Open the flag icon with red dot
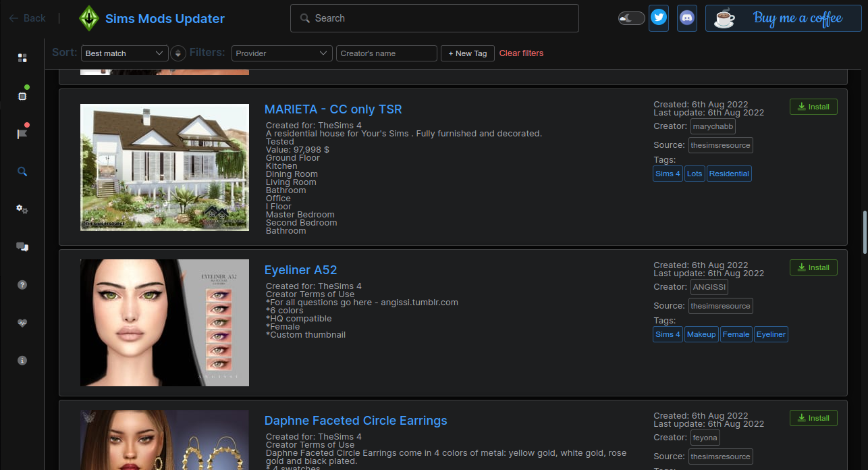Screen dimensions: 868x470 (x=22, y=133)
